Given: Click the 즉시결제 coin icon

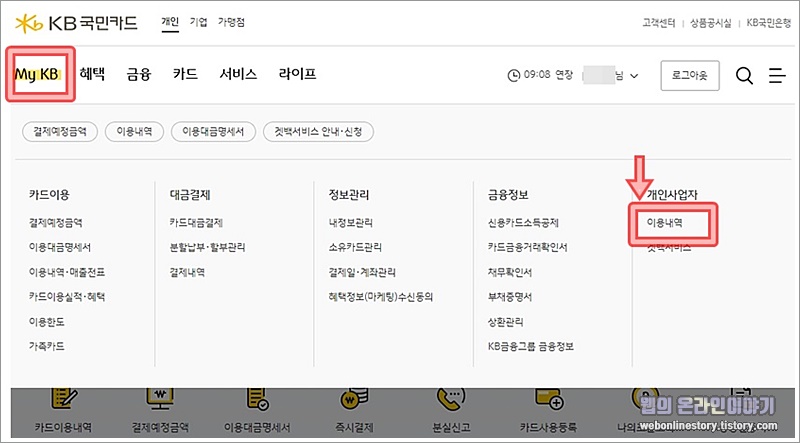Looking at the screenshot, I should (x=354, y=401).
